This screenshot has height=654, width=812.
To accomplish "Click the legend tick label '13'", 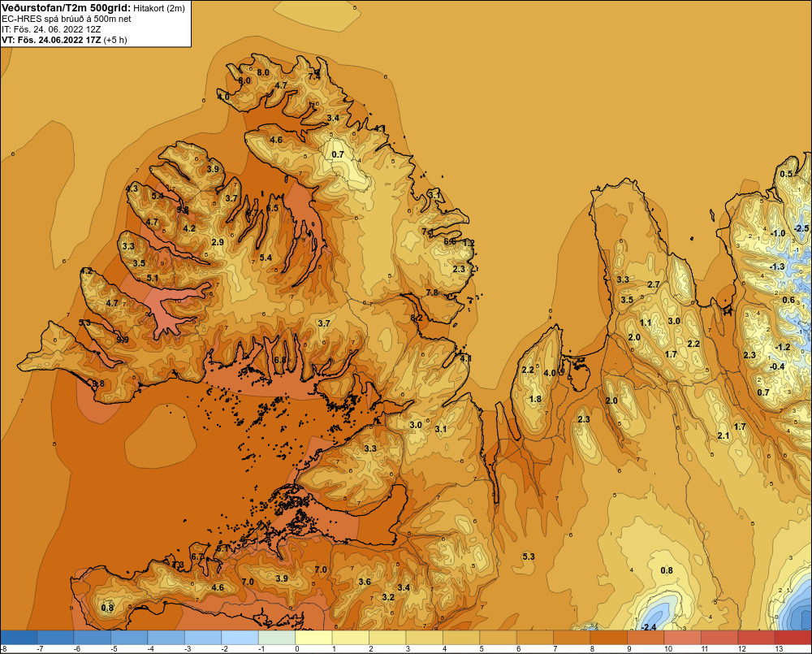I will (779, 649).
